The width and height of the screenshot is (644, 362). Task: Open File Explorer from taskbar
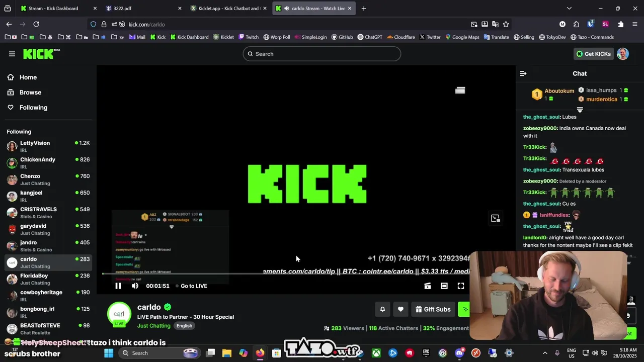coord(227,353)
